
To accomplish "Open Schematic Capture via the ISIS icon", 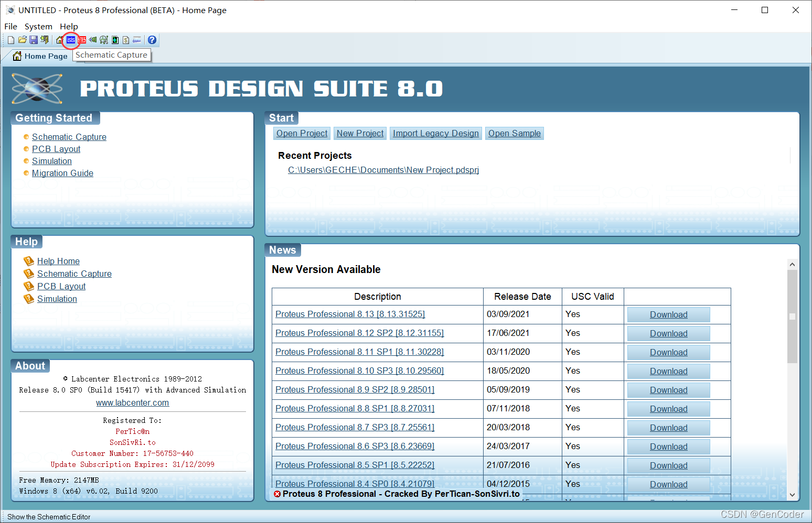I will [x=71, y=40].
